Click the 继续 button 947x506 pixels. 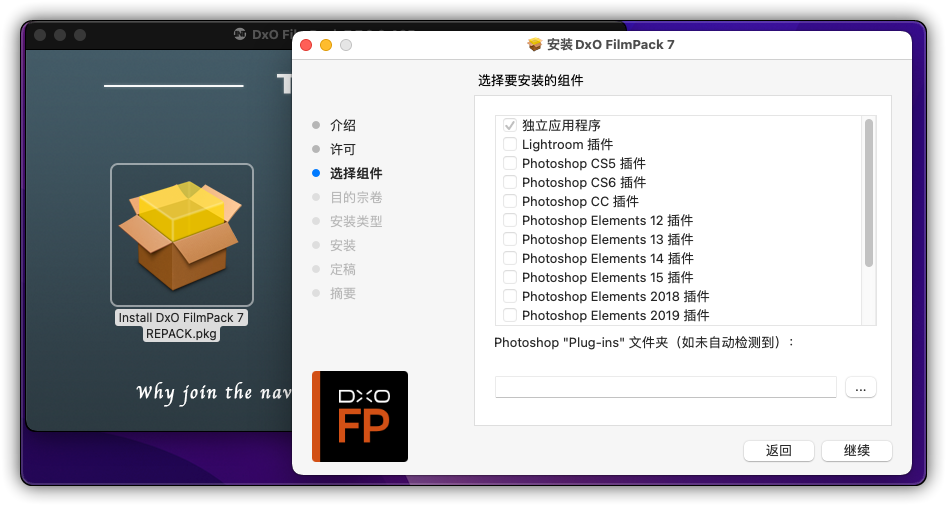click(x=856, y=450)
